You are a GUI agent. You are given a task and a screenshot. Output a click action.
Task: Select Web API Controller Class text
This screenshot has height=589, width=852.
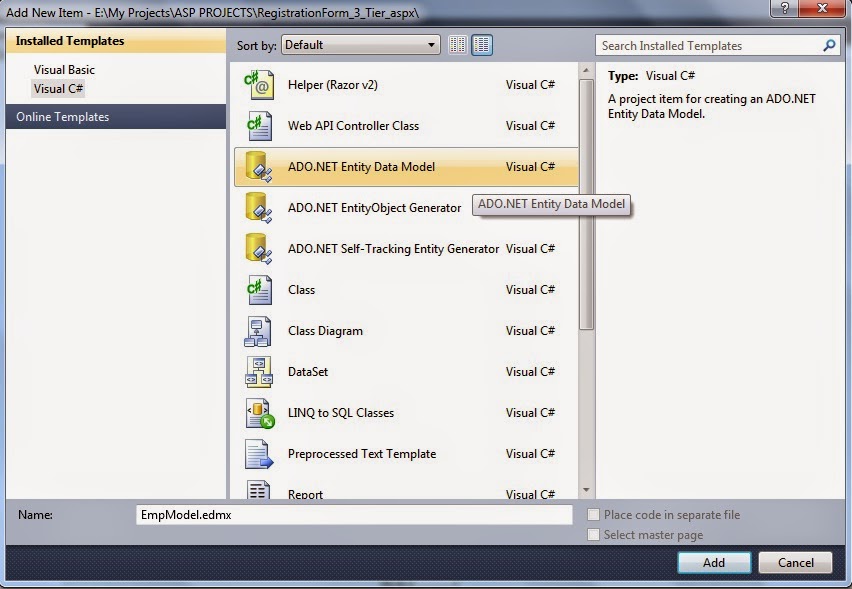353,126
